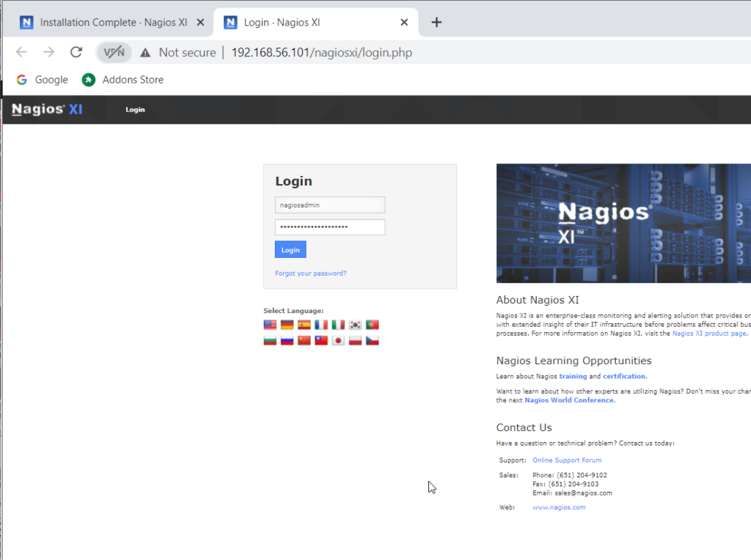Click the Contact Us heading
The image size is (751, 560).
click(524, 427)
